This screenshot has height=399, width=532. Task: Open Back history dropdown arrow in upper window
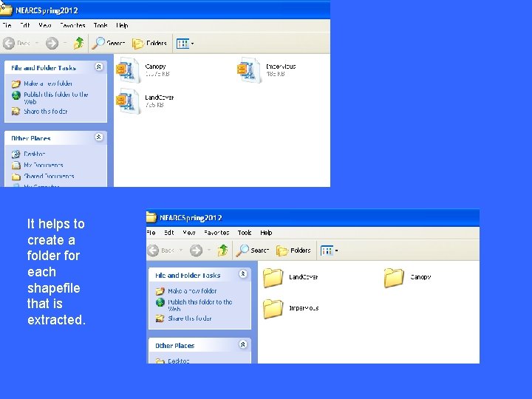point(37,43)
